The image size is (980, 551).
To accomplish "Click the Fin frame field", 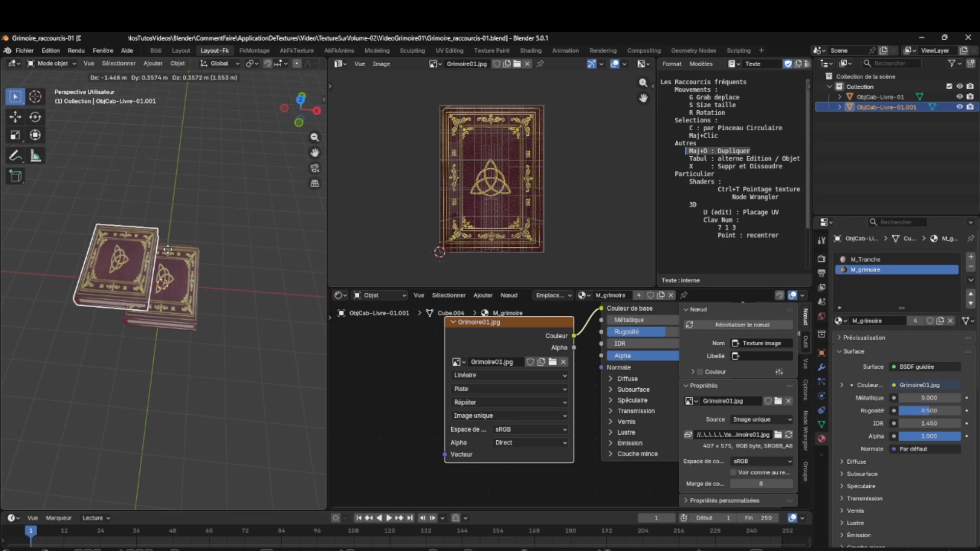I will coord(758,518).
